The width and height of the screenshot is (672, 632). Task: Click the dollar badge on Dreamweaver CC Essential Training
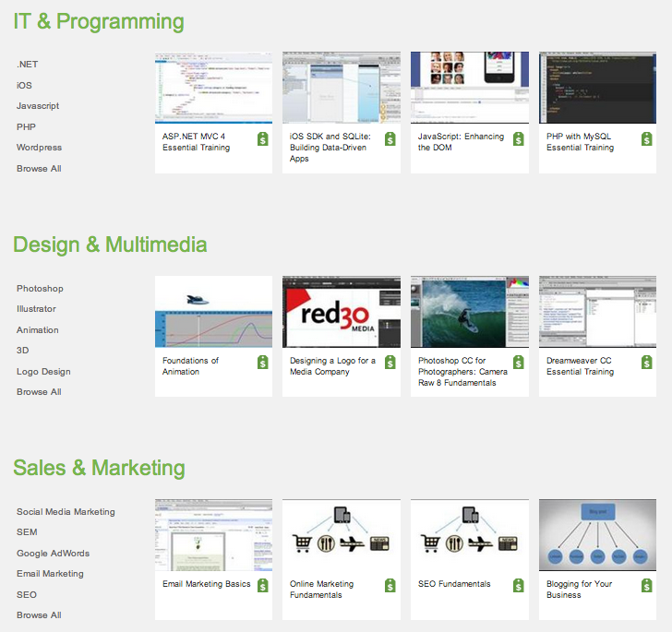click(647, 363)
